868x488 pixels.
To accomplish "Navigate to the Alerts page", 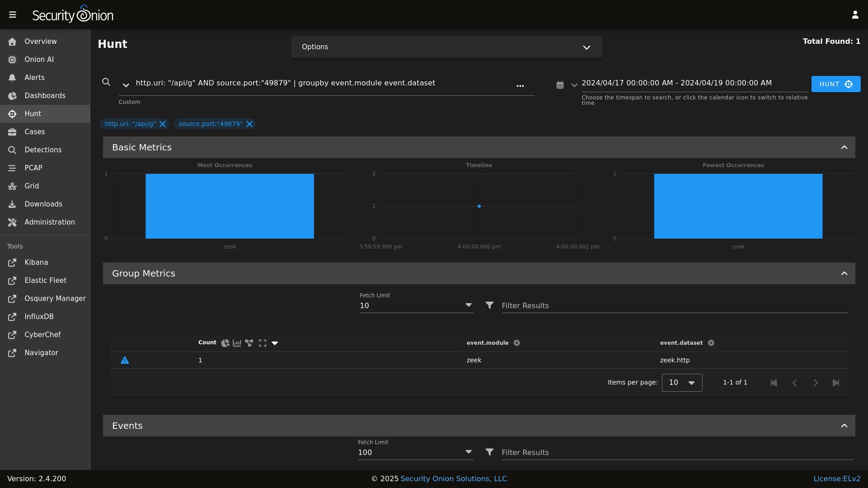I will pyautogui.click(x=34, y=77).
